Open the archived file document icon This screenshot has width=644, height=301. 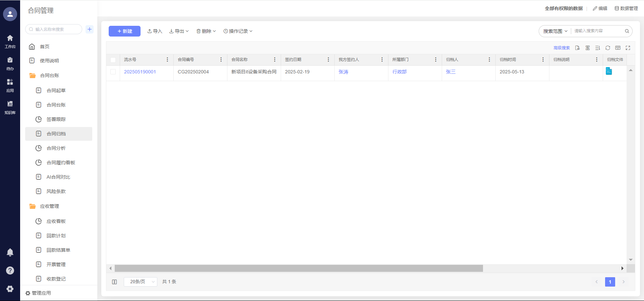[609, 71]
